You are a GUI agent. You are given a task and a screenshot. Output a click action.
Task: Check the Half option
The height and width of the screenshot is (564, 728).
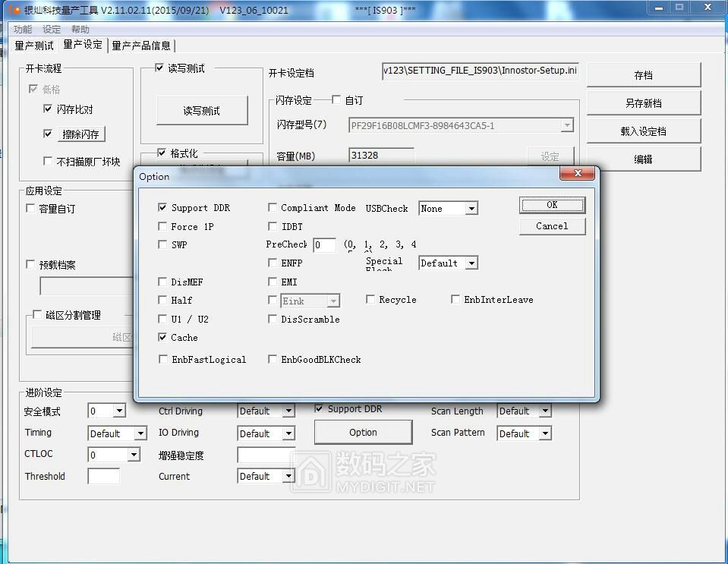[162, 301]
